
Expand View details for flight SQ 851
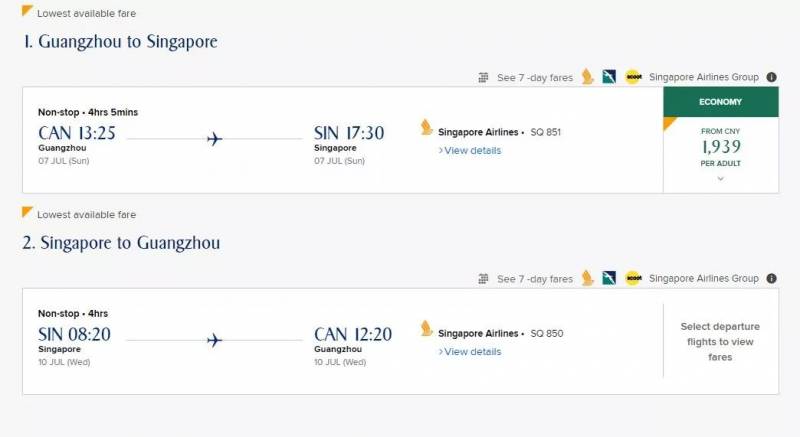click(470, 151)
